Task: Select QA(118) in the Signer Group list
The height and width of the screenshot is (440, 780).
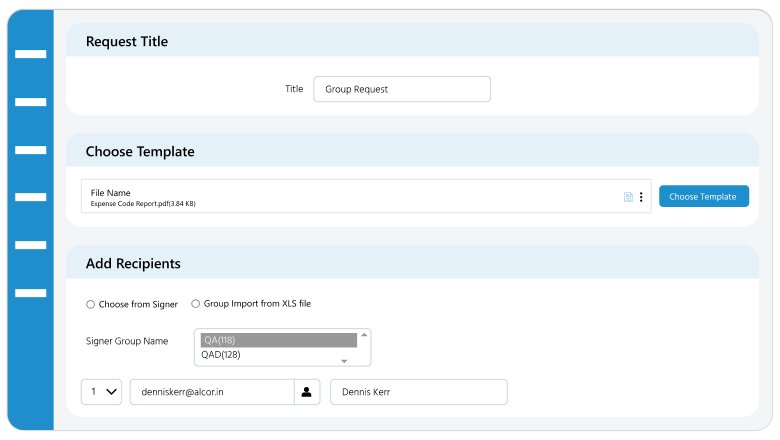Action: pyautogui.click(x=278, y=340)
